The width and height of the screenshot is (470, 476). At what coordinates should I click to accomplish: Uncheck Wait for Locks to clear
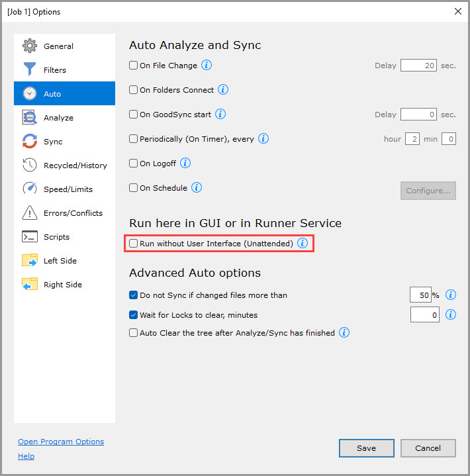[134, 315]
